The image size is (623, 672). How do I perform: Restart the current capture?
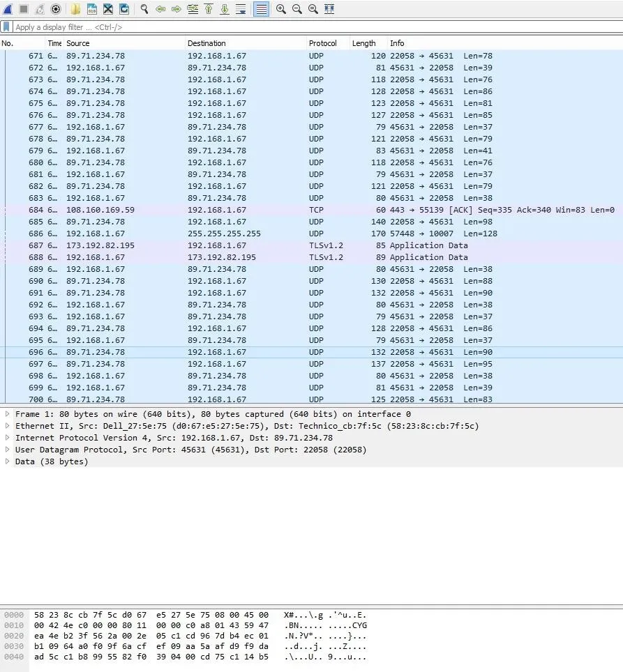coord(40,9)
